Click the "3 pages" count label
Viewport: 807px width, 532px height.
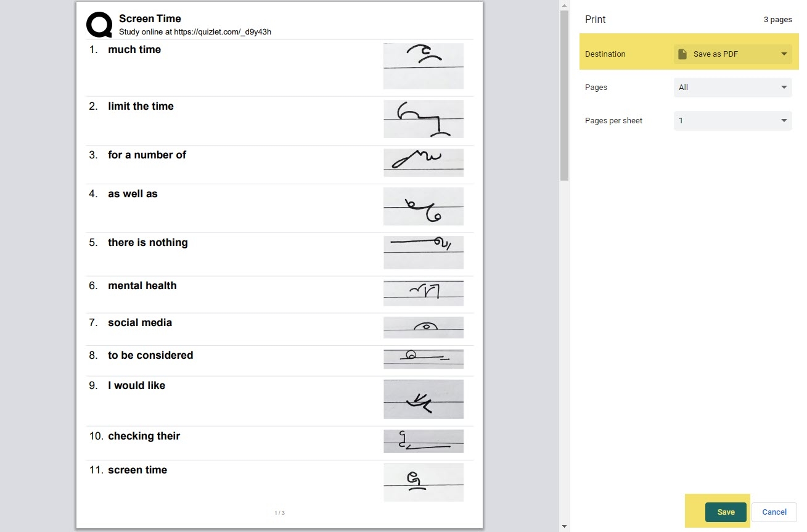point(777,19)
